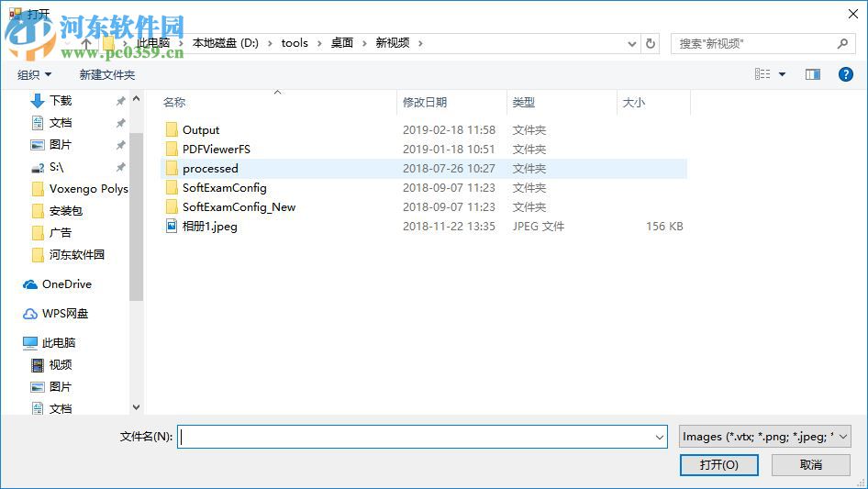Click the sidebar scrollbar up arrow
Screen dimensions: 868x489
pos(136,98)
